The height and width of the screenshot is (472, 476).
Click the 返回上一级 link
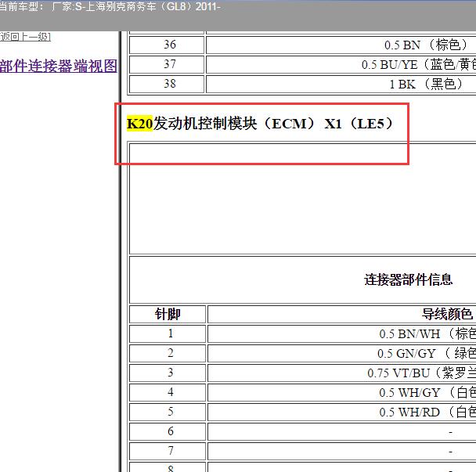coord(26,37)
